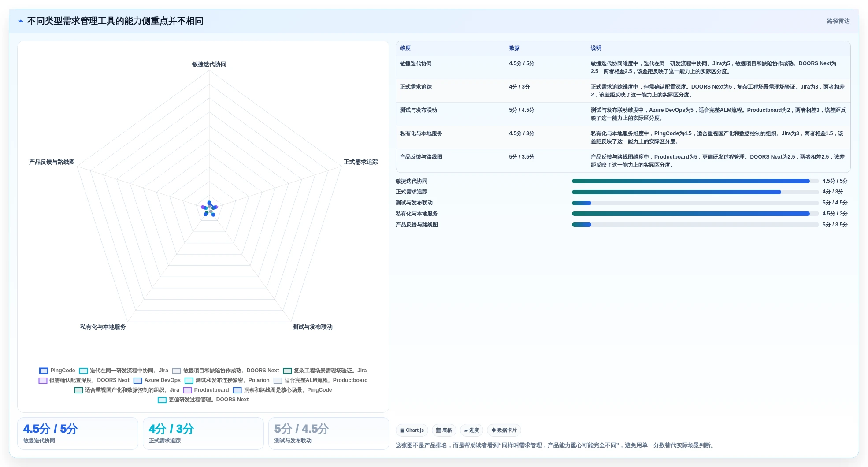The image size is (868, 467).
Task: Click the purple Productboard legend swatch
Action: point(188,390)
